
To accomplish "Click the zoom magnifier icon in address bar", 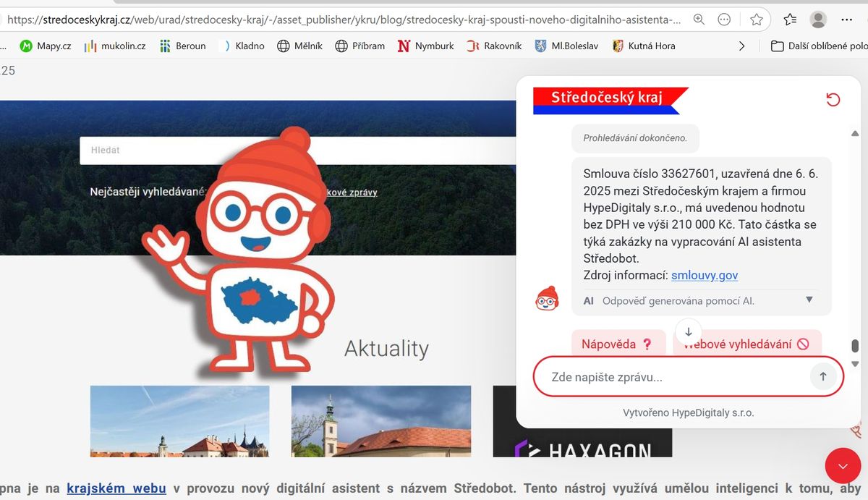I will (x=699, y=20).
